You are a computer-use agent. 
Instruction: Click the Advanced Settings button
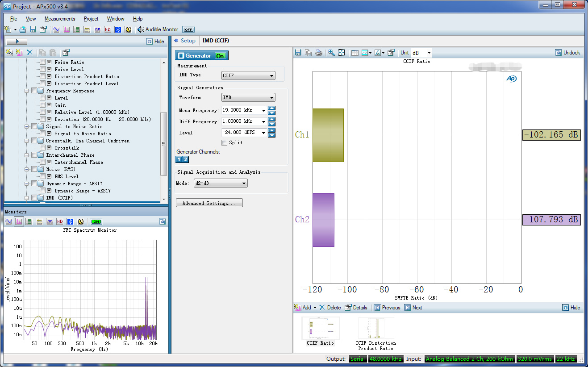tap(209, 203)
